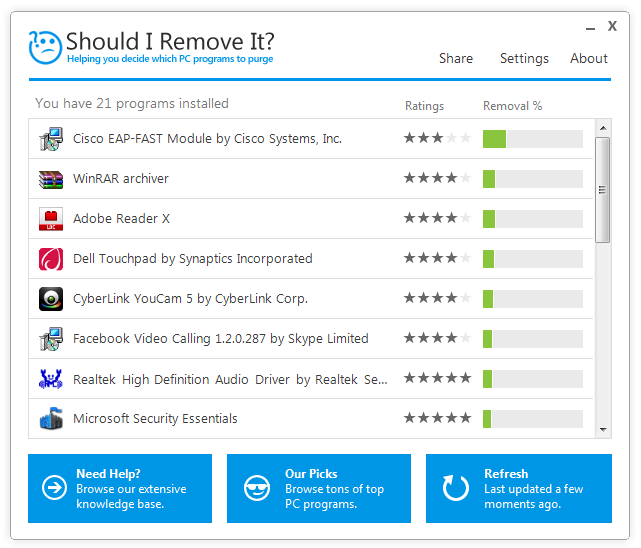This screenshot has height=548, width=641.
Task: Click the Removal % column header
Action: pos(513,106)
